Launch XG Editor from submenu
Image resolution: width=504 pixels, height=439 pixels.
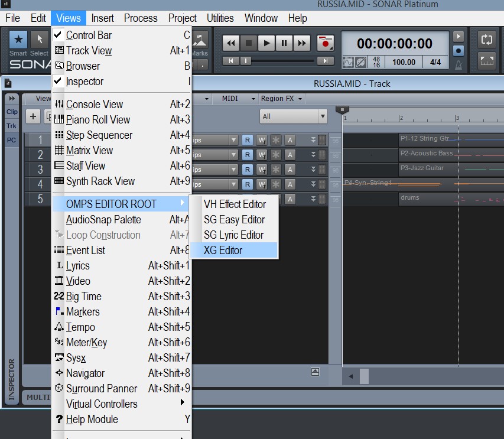pos(233,250)
